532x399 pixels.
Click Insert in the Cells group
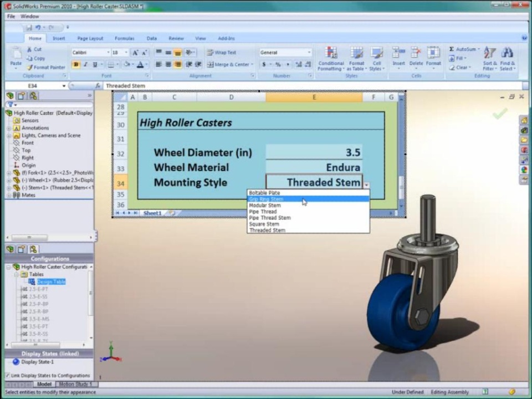point(398,58)
